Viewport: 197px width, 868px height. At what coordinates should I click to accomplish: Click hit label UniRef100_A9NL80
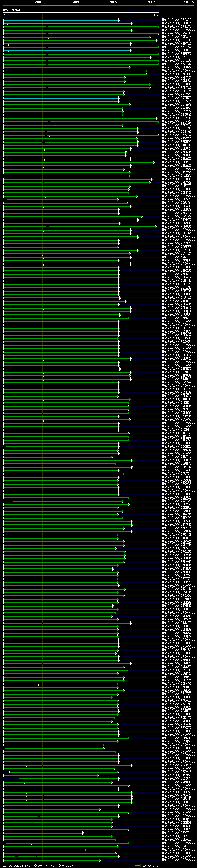(x=177, y=81)
